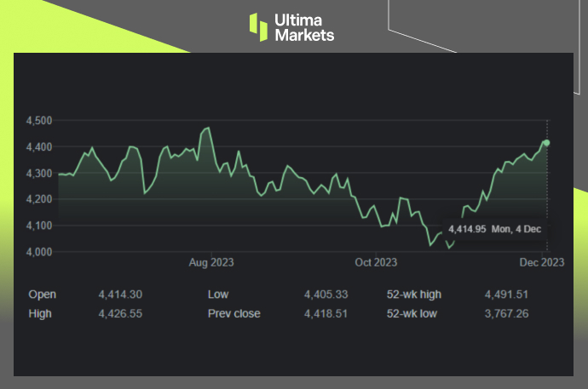Select the green endpoint marker on the chart
This screenshot has width=588, height=389.
point(546,143)
